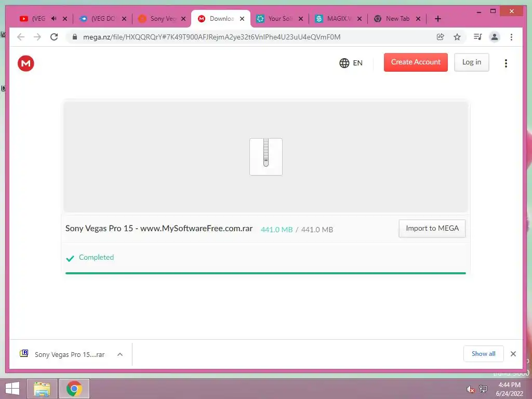This screenshot has height=399, width=532.
Task: Close the New Tab tab
Action: 418,19
